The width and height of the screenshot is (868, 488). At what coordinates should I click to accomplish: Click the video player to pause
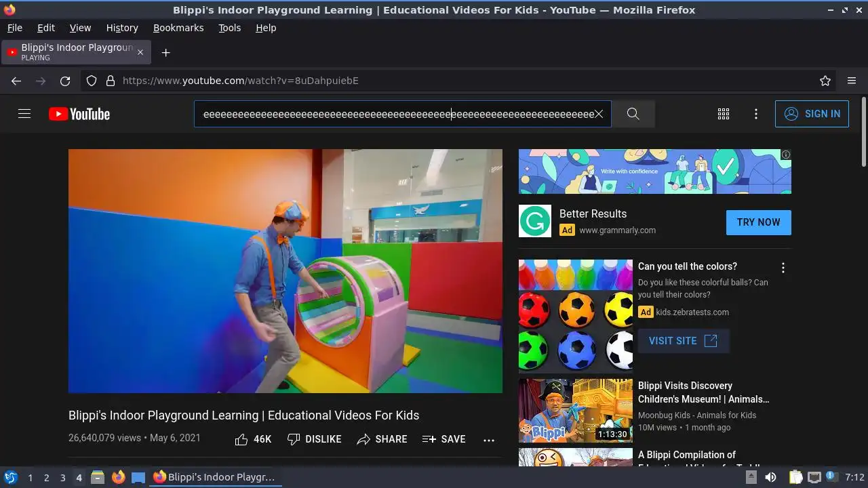point(285,271)
